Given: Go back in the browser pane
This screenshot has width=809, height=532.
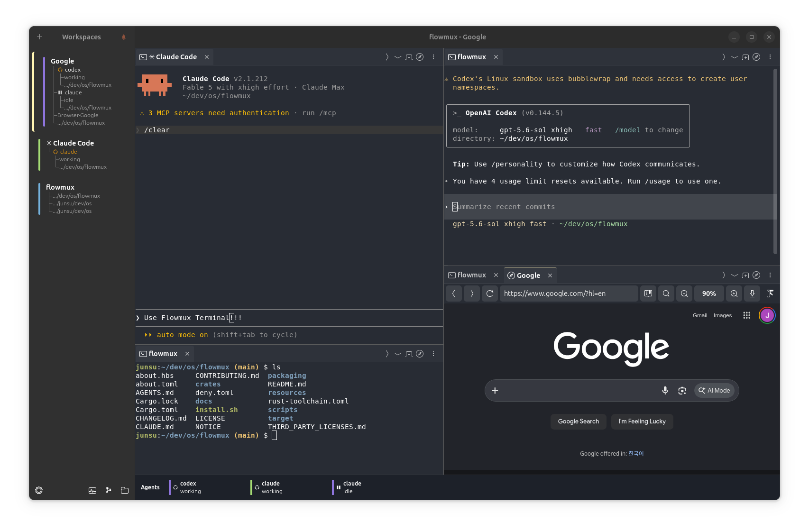Looking at the screenshot, I should point(454,294).
